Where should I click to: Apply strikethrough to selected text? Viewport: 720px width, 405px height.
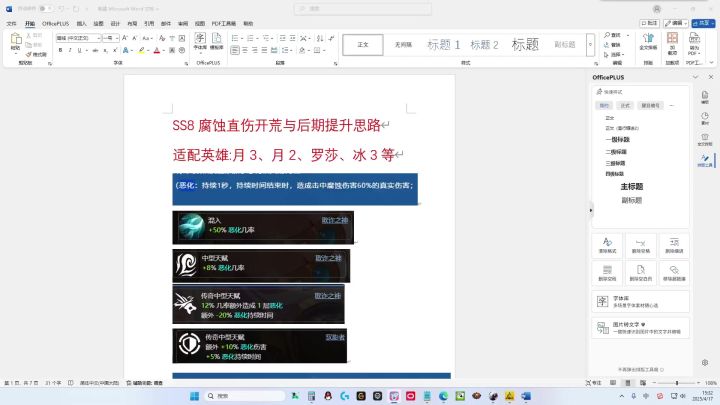pos(95,50)
